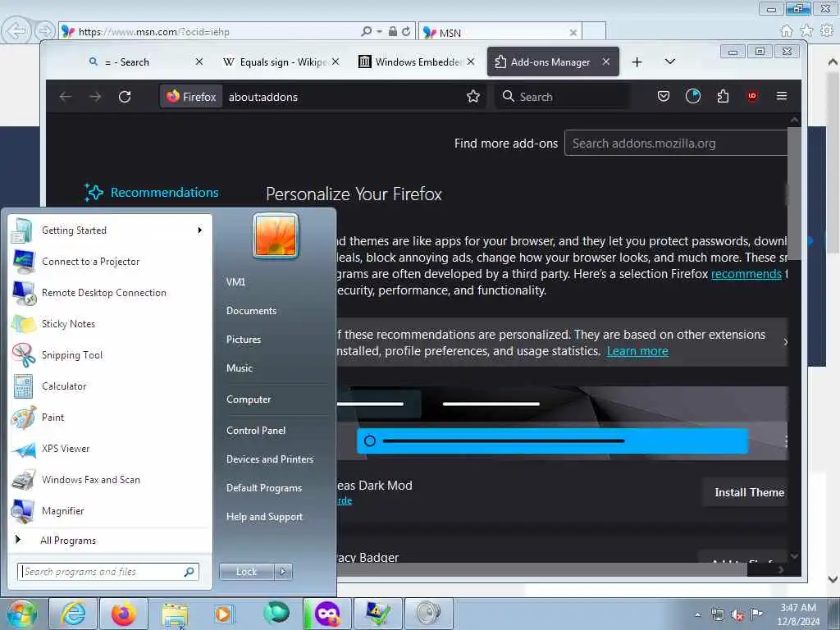Switch to the Equals sign Wikipedia tab
The image size is (840, 630).
[x=281, y=62]
